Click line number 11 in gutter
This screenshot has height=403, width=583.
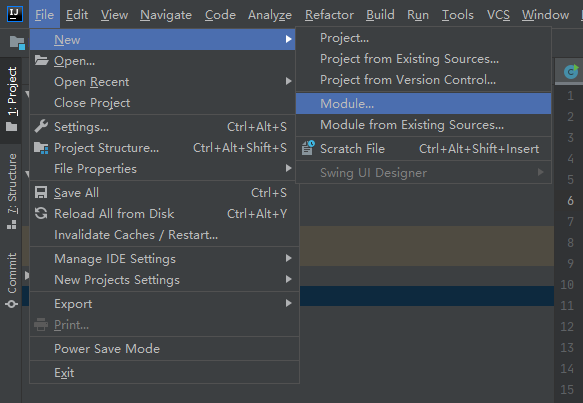pos(567,306)
